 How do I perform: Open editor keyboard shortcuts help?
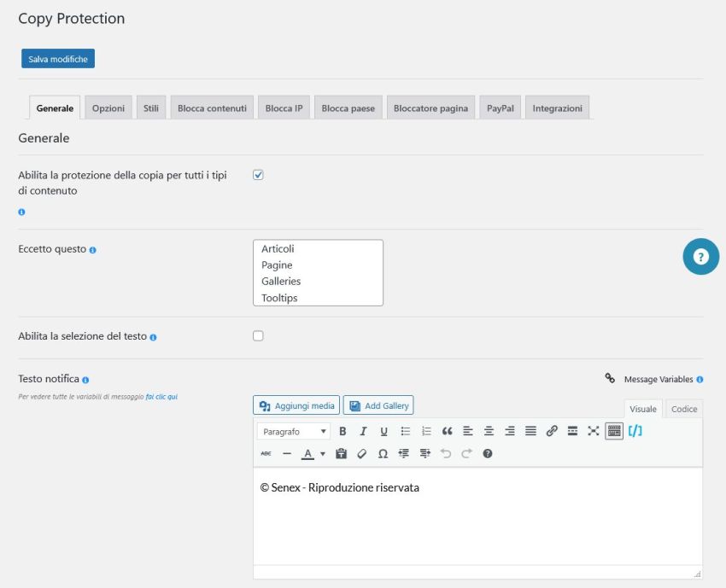pos(488,453)
